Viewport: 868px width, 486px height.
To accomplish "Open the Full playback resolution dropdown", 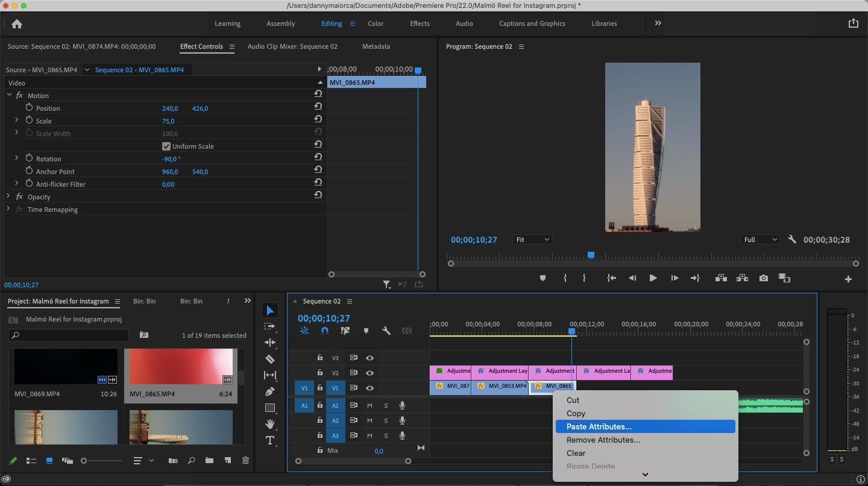I will (x=760, y=240).
